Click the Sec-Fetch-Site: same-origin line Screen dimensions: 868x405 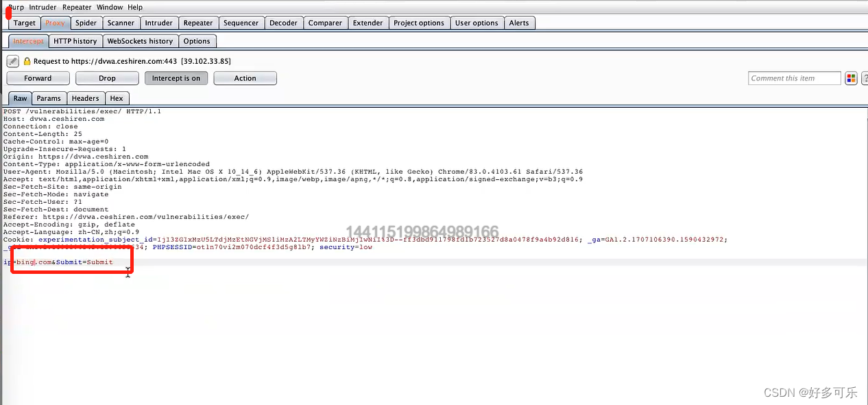tap(62, 187)
